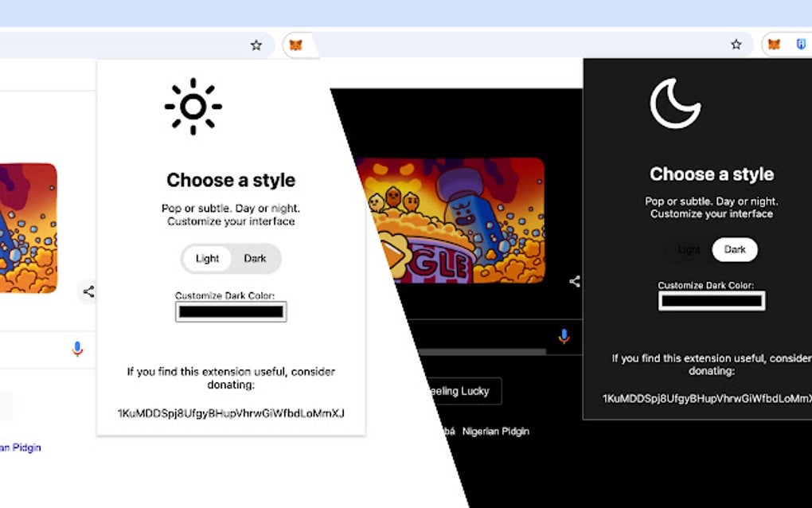
Task: Select Dark in the light popup toggle
Action: pos(255,259)
